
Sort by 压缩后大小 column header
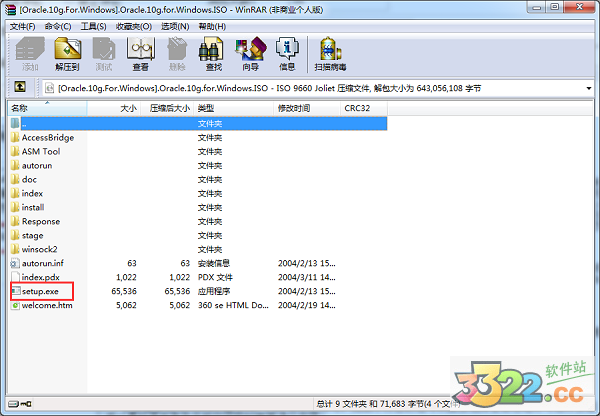(x=167, y=108)
